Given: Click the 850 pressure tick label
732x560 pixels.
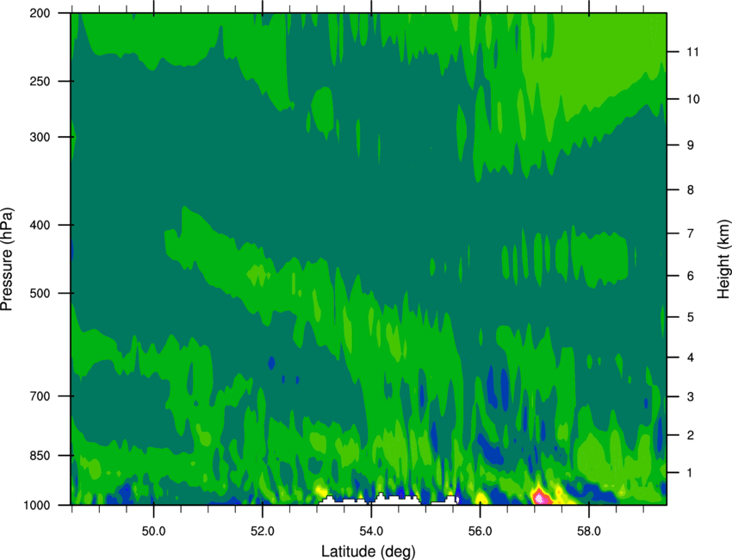Looking at the screenshot, I should click(40, 456).
